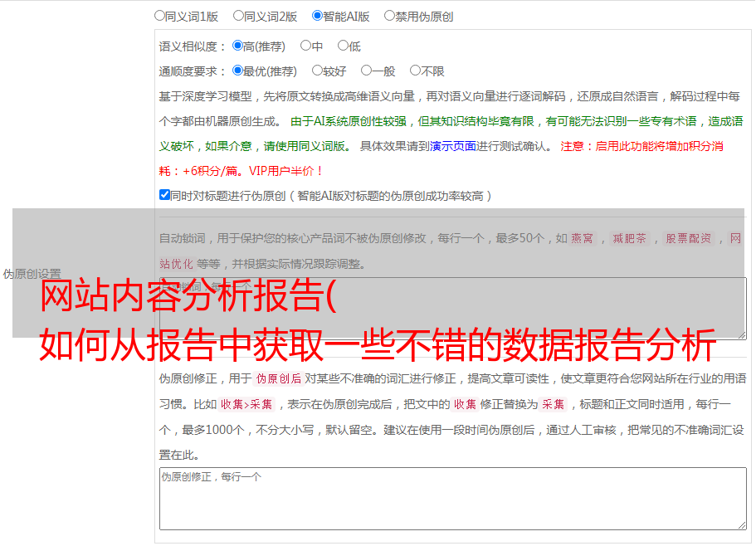The height and width of the screenshot is (546, 756).
Task: Set 语义相似度 to 低
Action: coord(344,46)
